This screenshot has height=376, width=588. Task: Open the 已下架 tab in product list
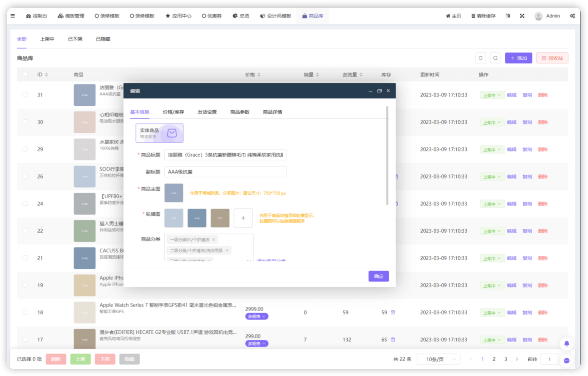tap(75, 39)
